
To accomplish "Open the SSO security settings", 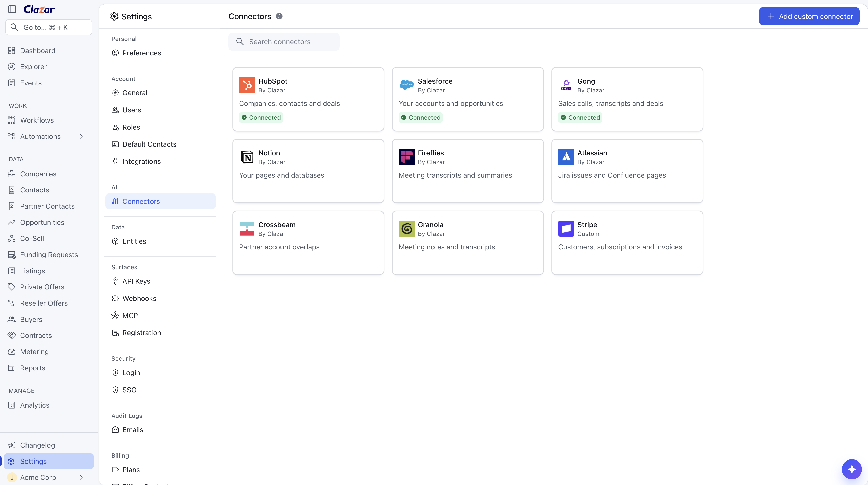I will tap(160, 390).
